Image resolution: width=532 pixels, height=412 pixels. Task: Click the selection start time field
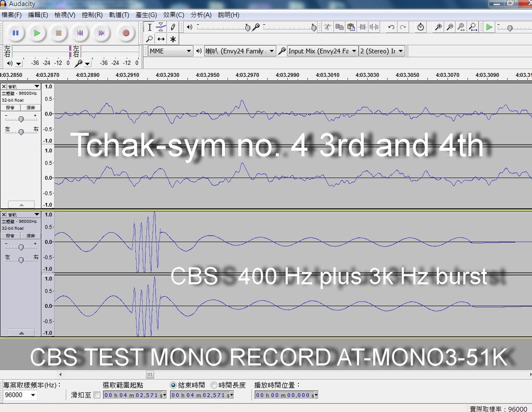(135, 395)
